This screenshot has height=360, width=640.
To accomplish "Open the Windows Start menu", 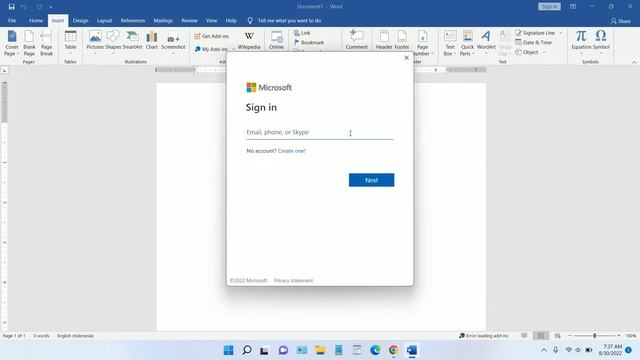I will (x=229, y=350).
